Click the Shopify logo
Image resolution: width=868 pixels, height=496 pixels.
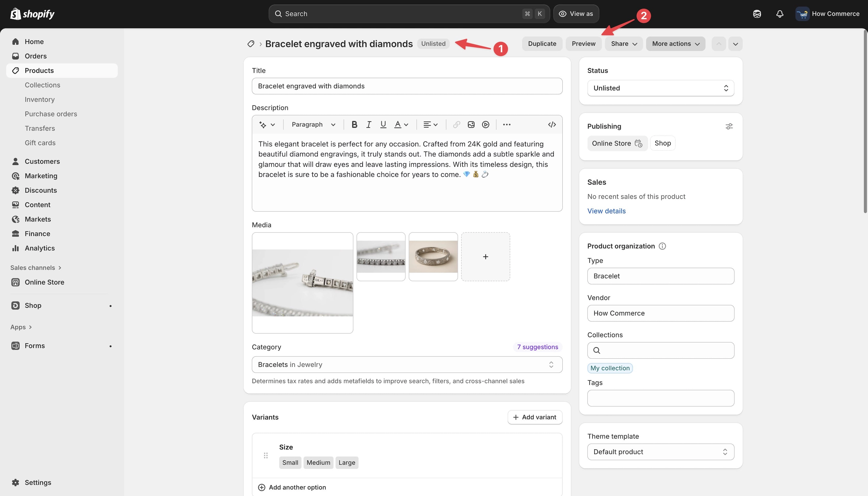point(32,14)
